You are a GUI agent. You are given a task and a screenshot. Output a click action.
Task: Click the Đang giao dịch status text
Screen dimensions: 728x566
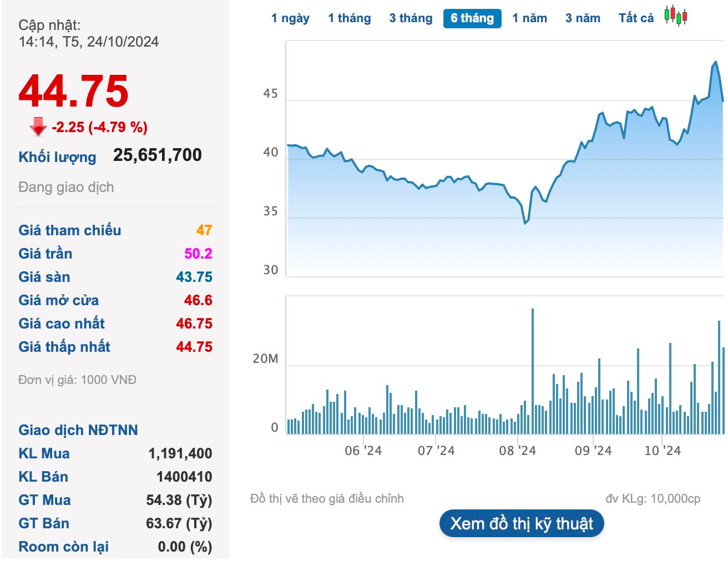(x=66, y=187)
